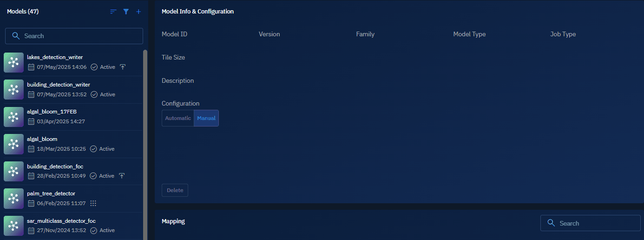The height and width of the screenshot is (240, 644).
Task: Switch configuration to Automatic
Action: (x=178, y=118)
